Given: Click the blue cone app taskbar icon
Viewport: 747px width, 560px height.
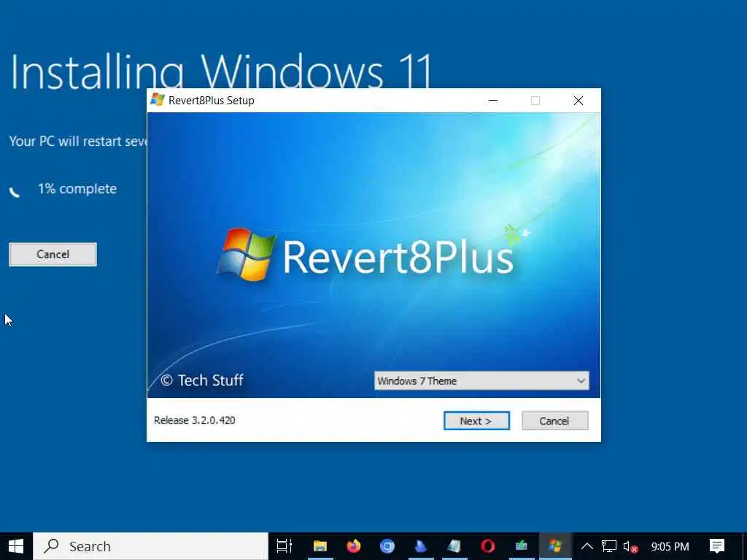Looking at the screenshot, I should [421, 546].
